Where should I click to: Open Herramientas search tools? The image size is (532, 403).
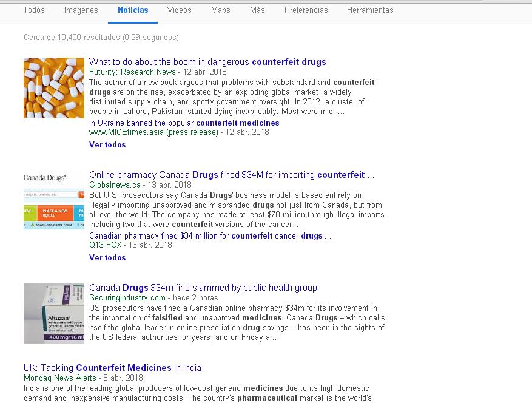click(x=370, y=10)
